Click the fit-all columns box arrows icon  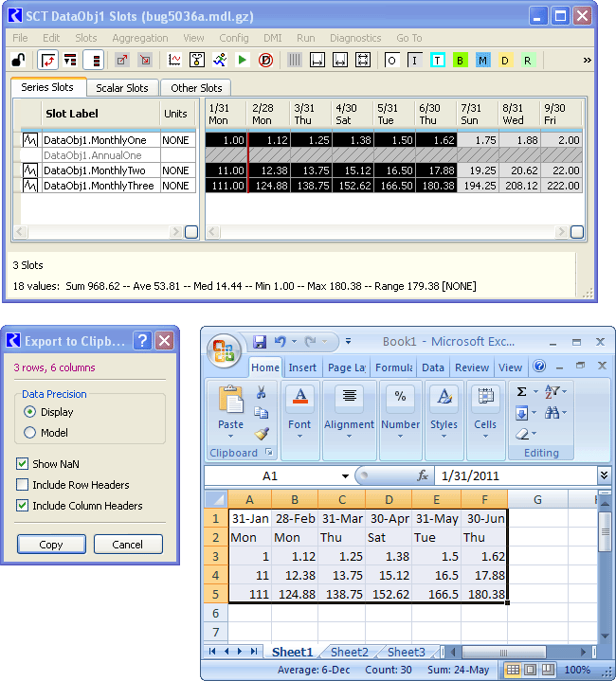pos(363,60)
